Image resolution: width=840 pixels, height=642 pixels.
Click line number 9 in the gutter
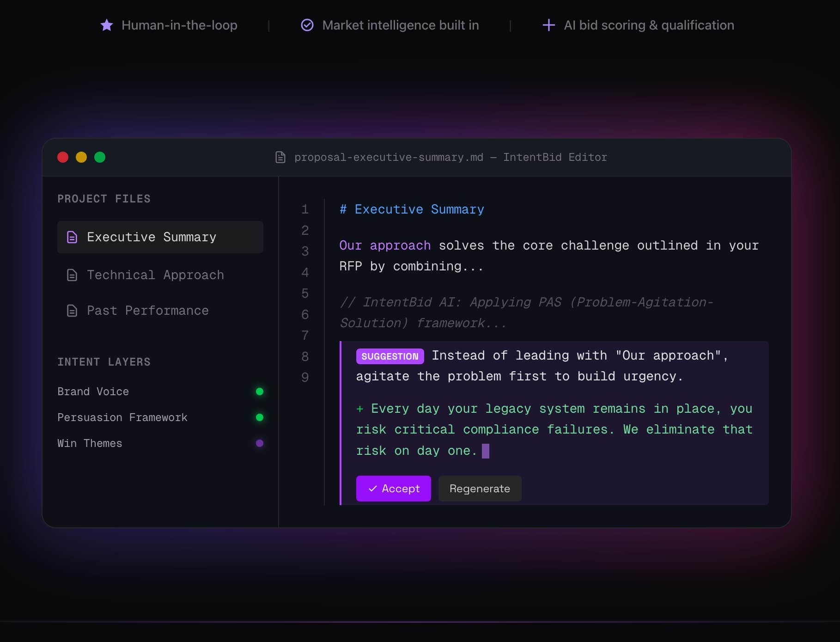[x=305, y=378]
